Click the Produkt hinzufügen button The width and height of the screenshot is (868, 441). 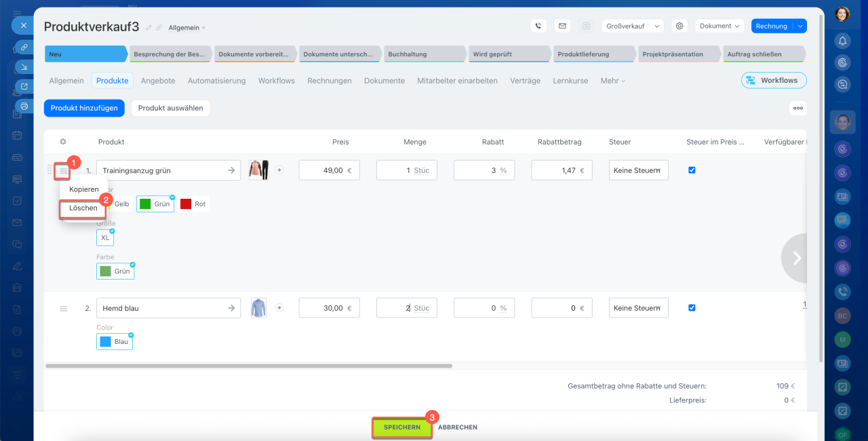(84, 108)
